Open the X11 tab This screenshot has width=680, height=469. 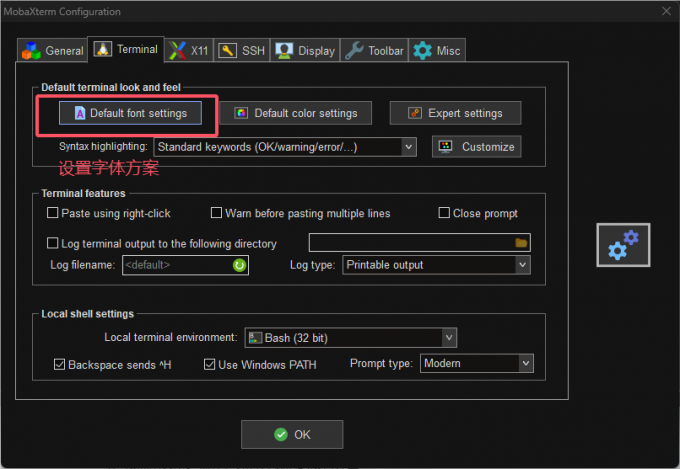189,51
